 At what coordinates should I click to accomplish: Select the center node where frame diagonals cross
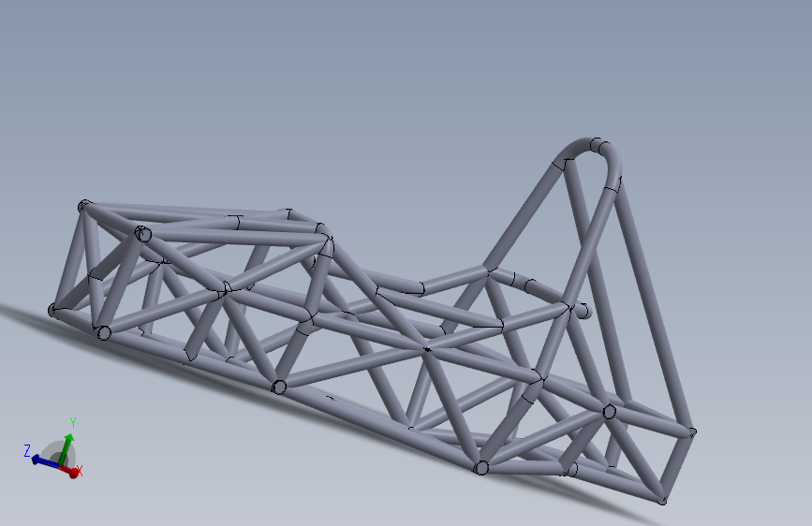click(x=427, y=349)
